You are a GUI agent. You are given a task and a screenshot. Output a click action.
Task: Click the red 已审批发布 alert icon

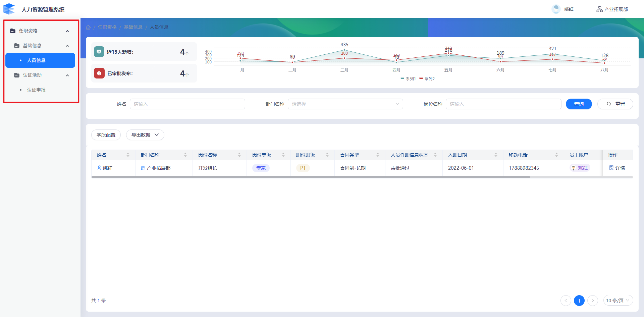point(99,73)
